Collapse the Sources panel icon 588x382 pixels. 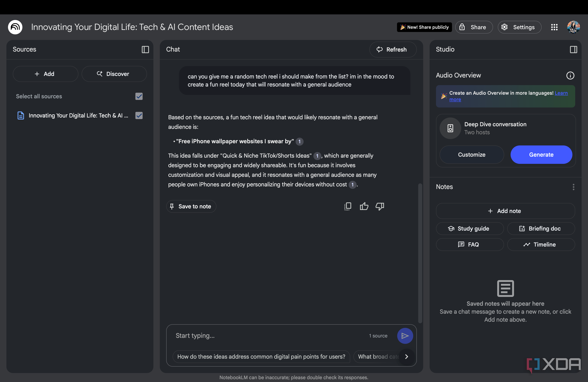[145, 50]
